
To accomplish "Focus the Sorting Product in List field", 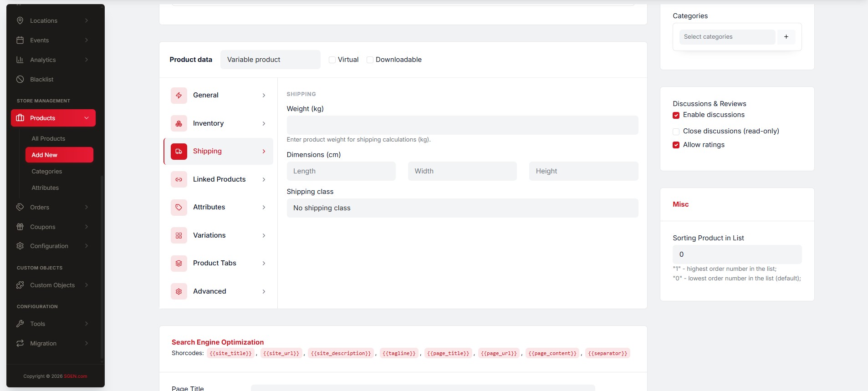I will [x=737, y=254].
